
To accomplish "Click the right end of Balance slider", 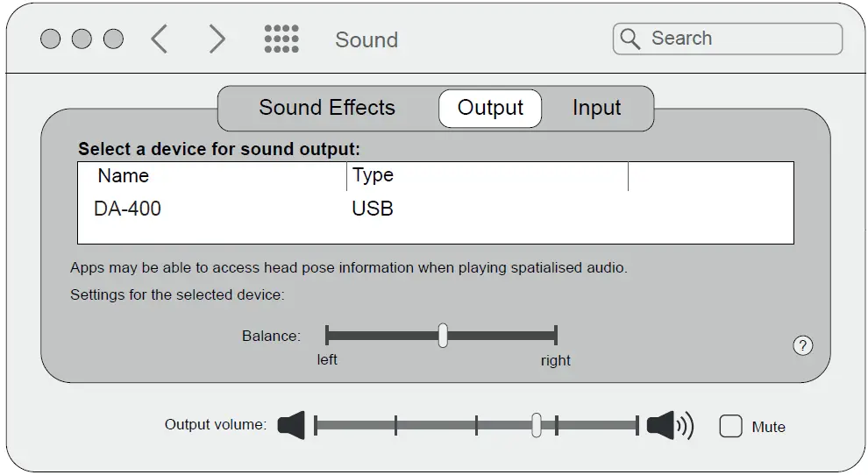I will click(x=556, y=336).
